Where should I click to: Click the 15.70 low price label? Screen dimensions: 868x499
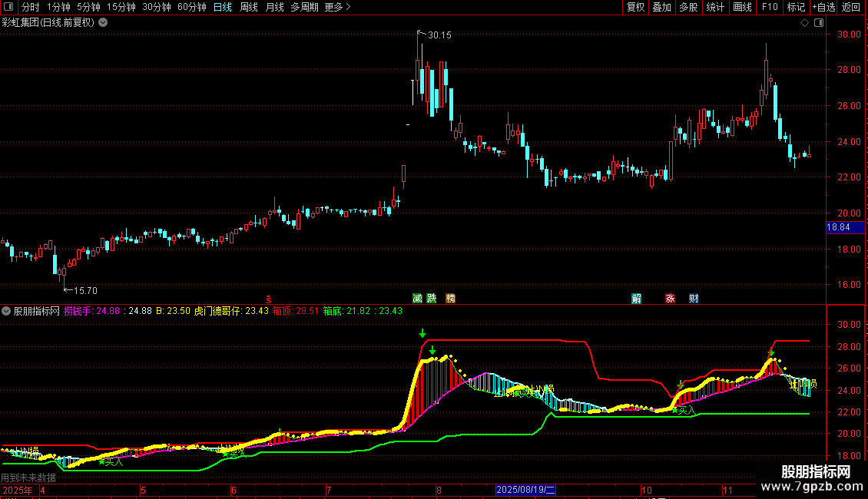pyautogui.click(x=85, y=290)
